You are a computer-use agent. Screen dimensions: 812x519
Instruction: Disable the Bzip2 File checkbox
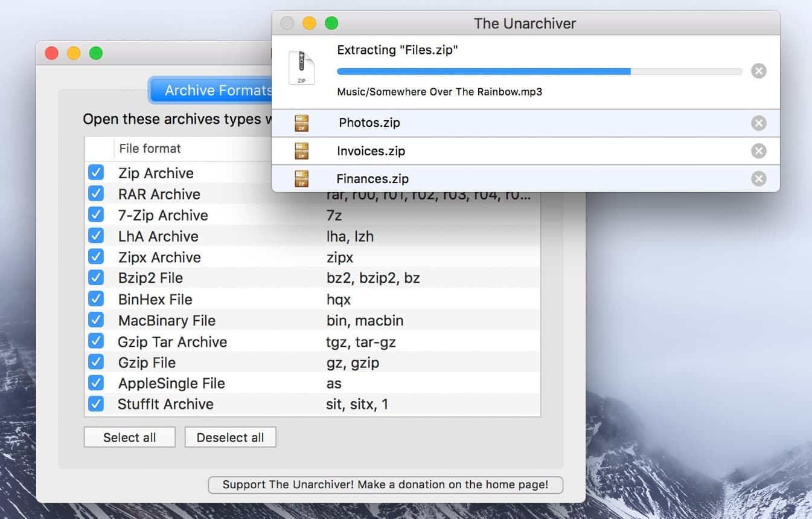(x=96, y=278)
